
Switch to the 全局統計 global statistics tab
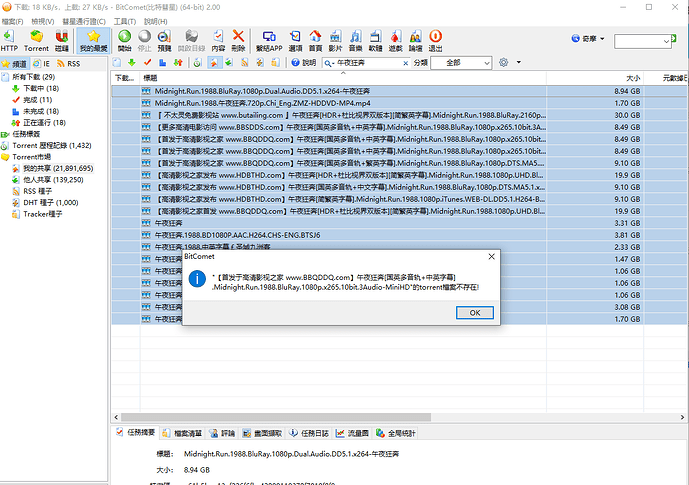point(396,433)
